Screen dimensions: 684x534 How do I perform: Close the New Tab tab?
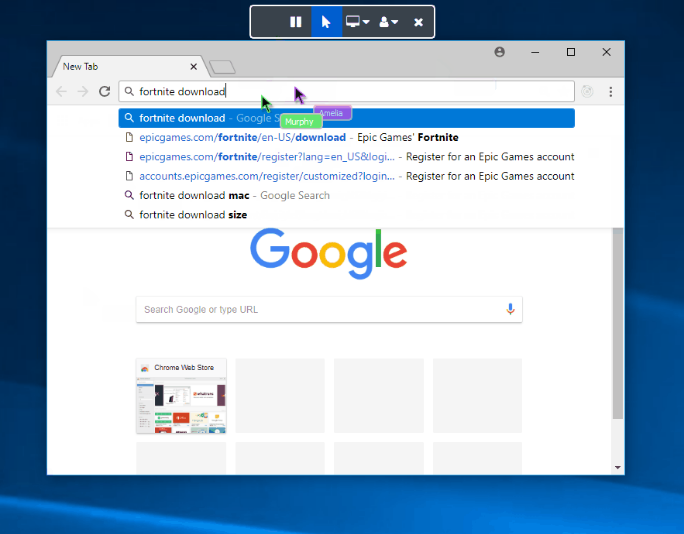click(x=194, y=67)
